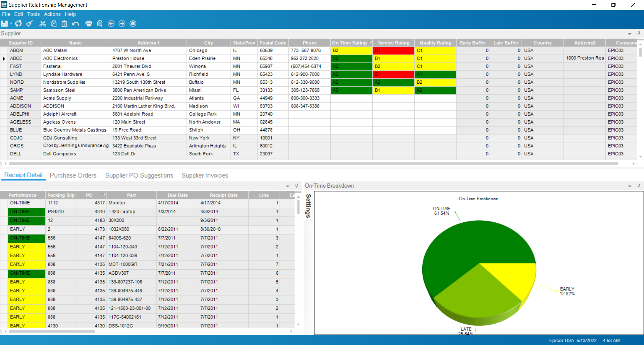
Task: Pin the Supplier panel
Action: pos(639,33)
